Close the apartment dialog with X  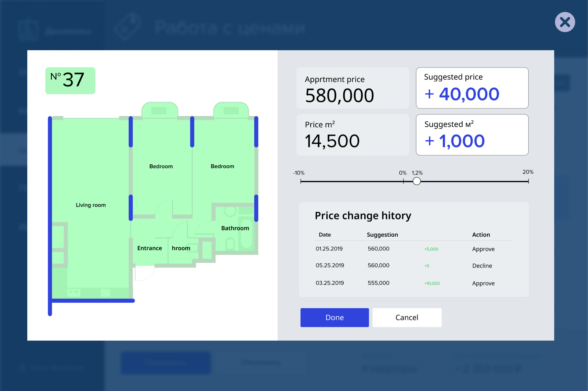[565, 22]
